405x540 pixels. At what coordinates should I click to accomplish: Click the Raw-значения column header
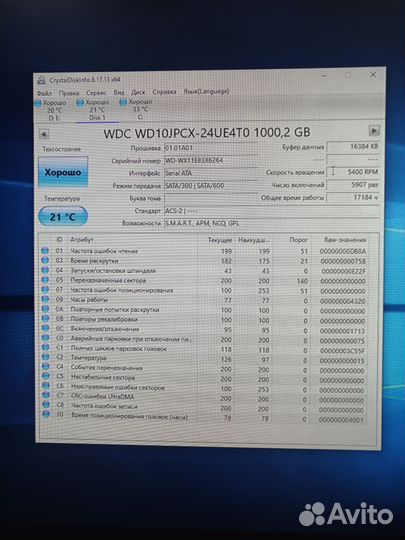[x=345, y=240]
